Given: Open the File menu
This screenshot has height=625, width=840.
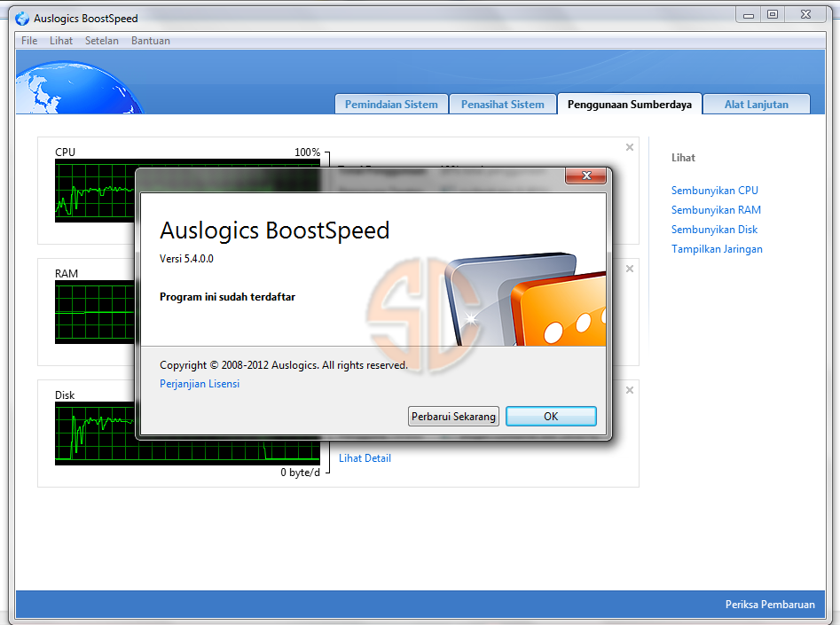Looking at the screenshot, I should 29,41.
